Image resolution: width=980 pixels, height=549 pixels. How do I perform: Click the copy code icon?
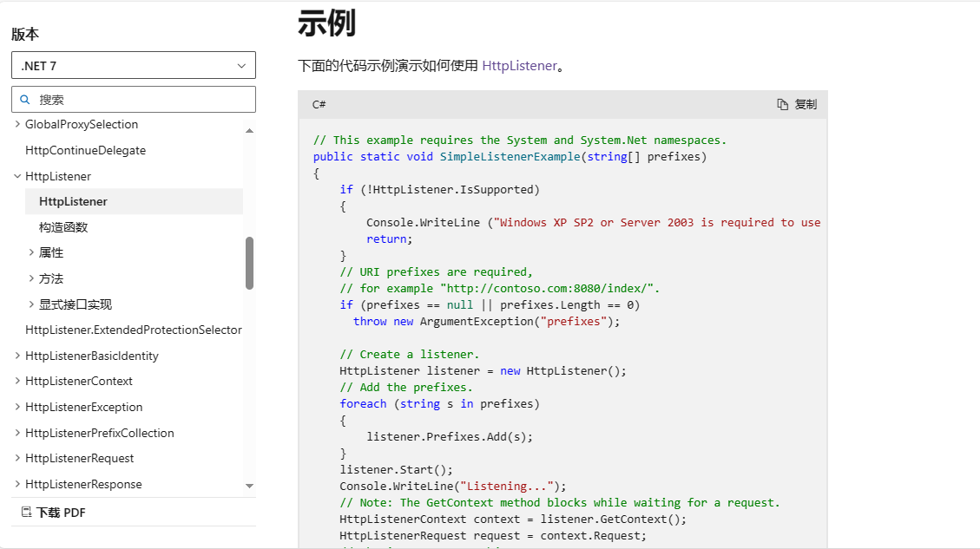(x=782, y=104)
